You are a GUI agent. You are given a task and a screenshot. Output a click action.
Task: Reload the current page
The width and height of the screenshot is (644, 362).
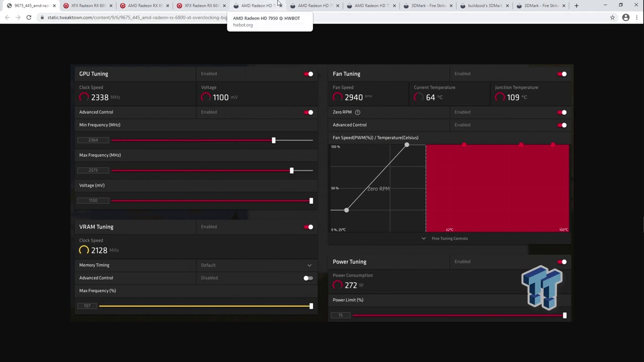[29, 18]
